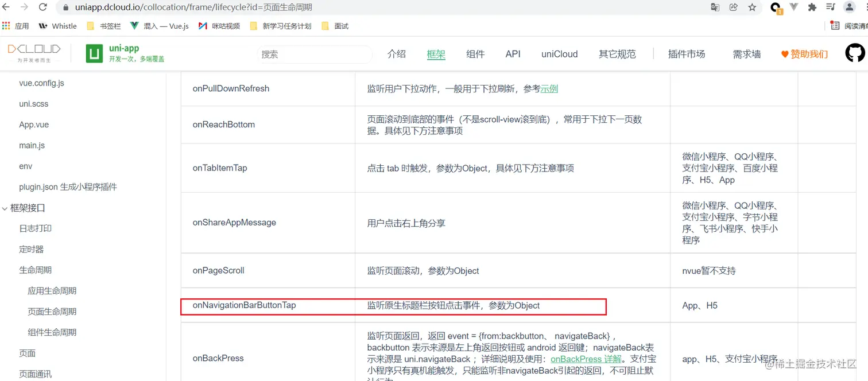Viewport: 868px width, 381px height.
Task: Click the 用户点击右上角分享 description text
Action: 406,223
